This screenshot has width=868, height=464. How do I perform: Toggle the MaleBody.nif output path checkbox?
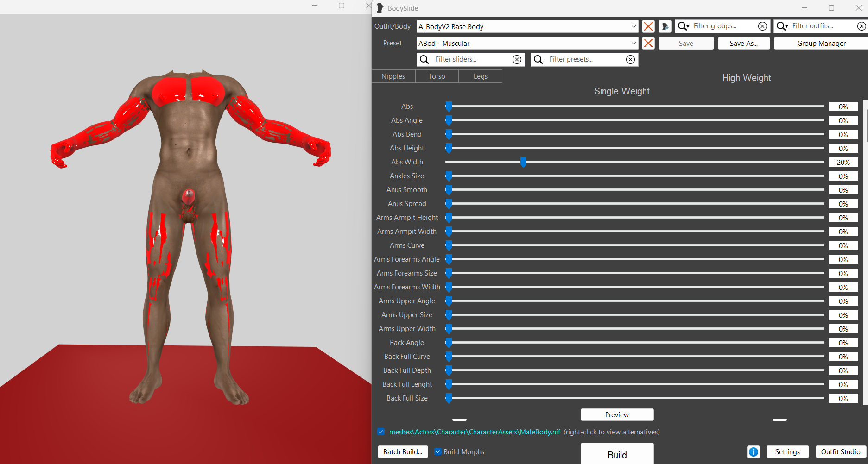381,432
